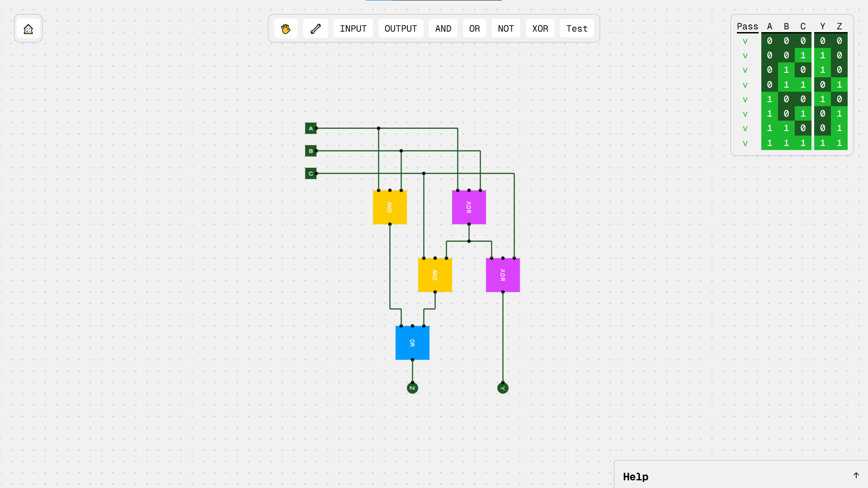This screenshot has height=488, width=868.
Task: Click the home icon button
Action: coord(28,29)
